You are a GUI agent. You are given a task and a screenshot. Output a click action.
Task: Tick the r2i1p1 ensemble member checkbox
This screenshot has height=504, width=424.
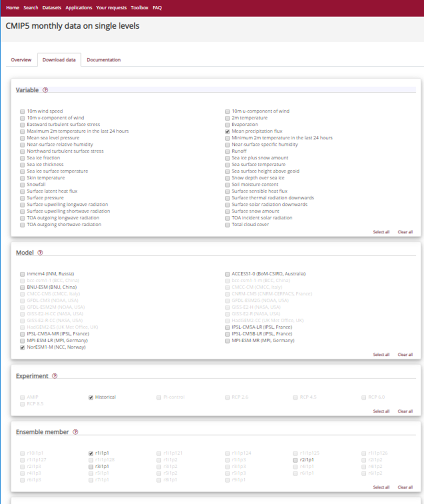(296, 460)
